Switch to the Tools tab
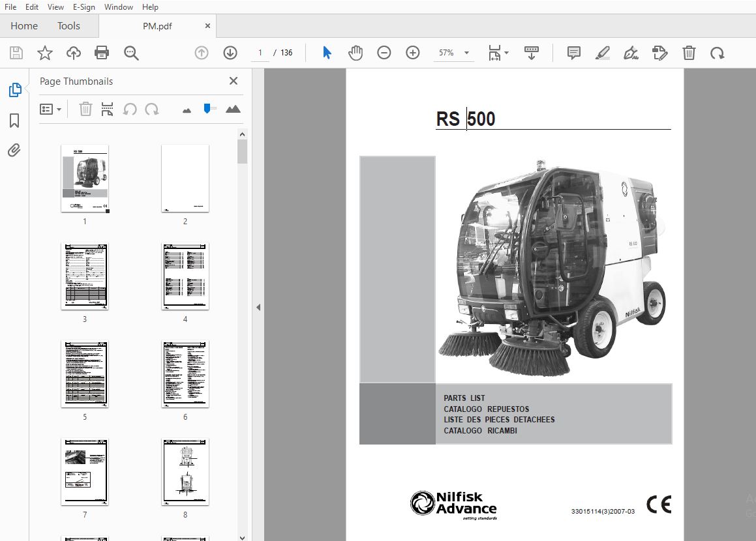This screenshot has height=541, width=756. [68, 26]
